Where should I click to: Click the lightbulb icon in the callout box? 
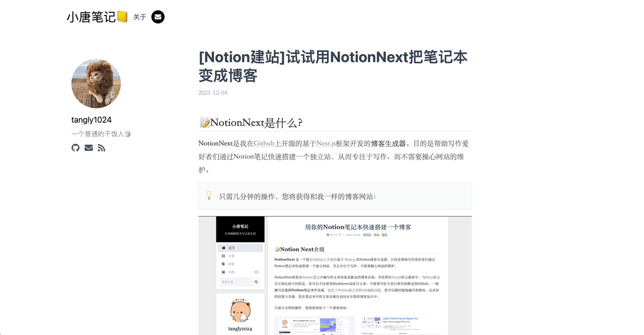click(209, 196)
